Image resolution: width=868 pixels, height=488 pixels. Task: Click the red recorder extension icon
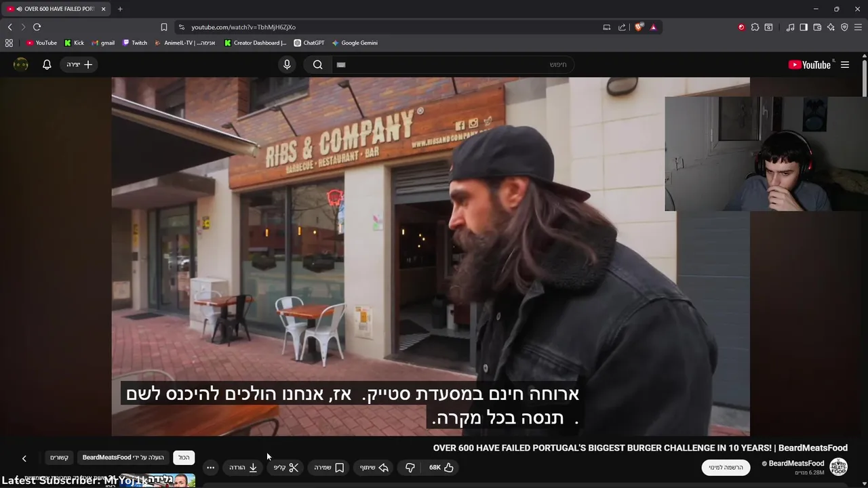click(741, 27)
